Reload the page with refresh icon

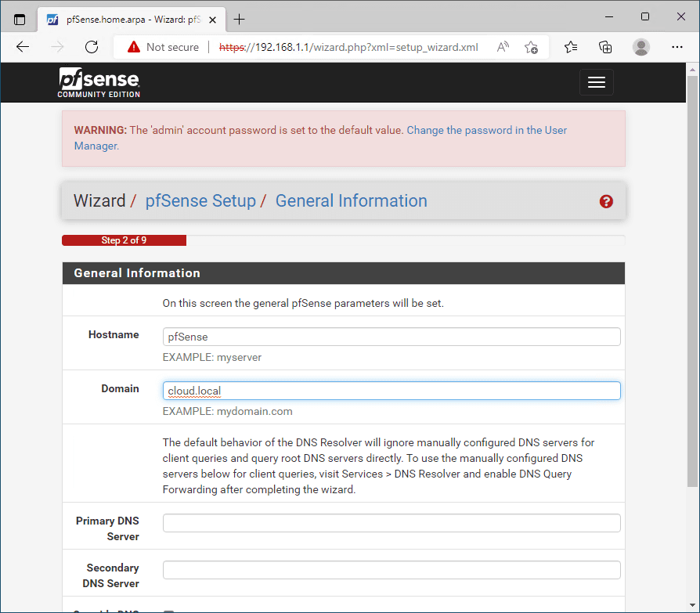point(92,47)
